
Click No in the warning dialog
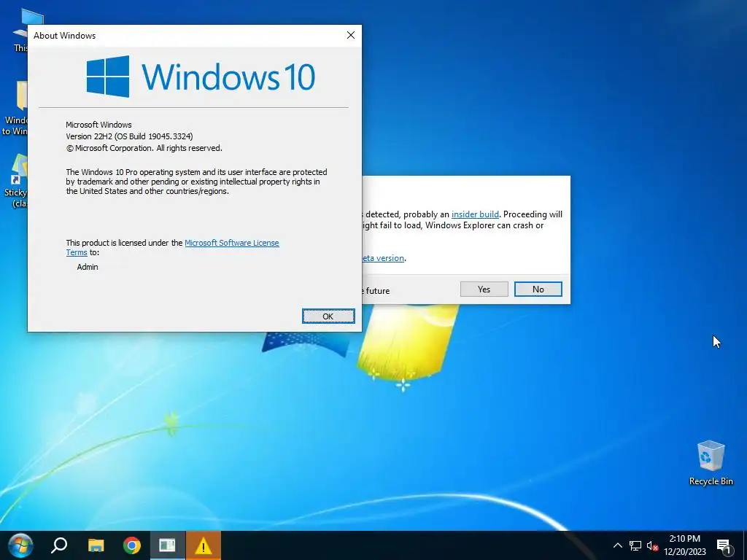point(538,289)
